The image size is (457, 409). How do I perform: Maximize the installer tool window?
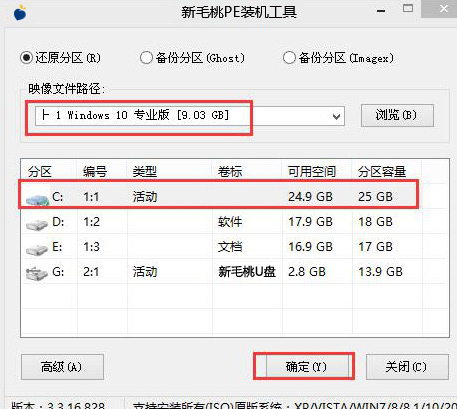pos(408,9)
